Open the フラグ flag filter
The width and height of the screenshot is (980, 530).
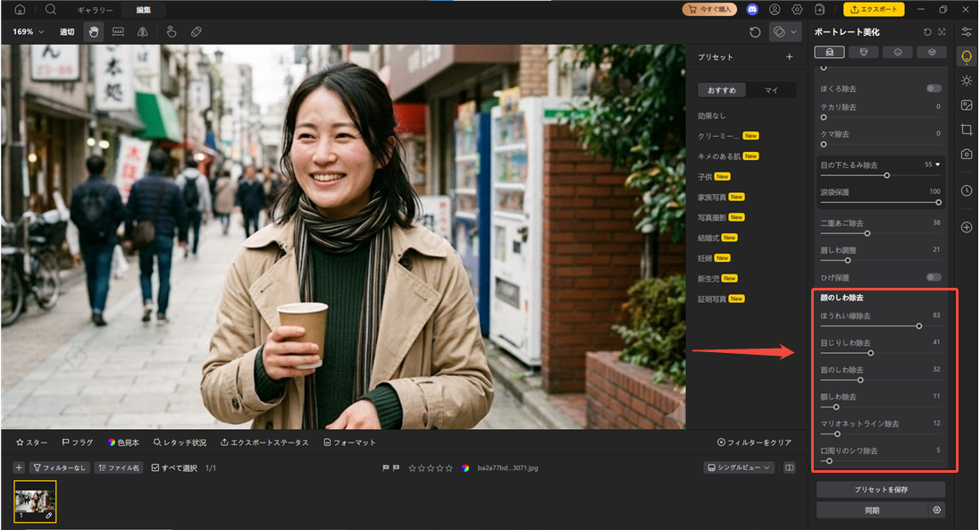click(x=78, y=442)
